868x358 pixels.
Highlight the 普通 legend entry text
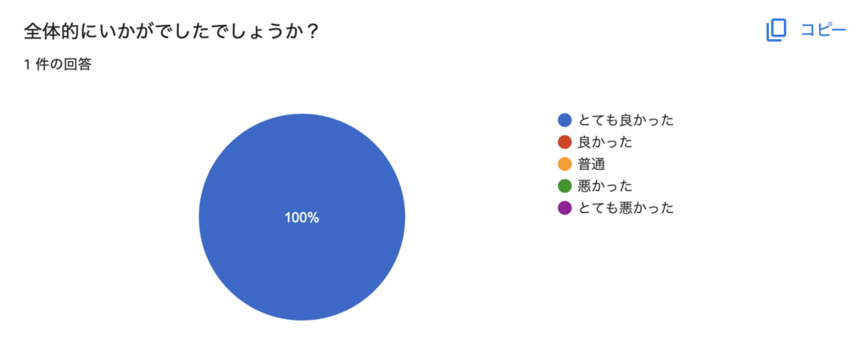[x=591, y=164]
